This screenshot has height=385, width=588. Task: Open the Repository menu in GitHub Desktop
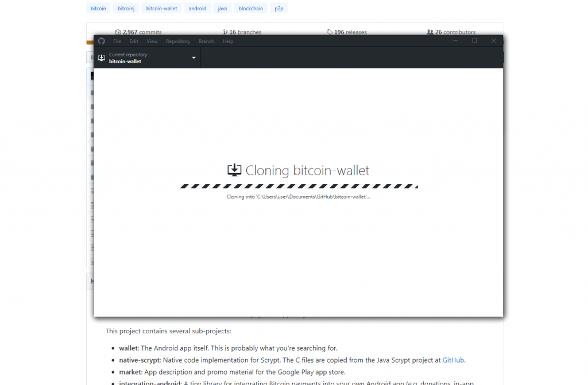tap(178, 41)
